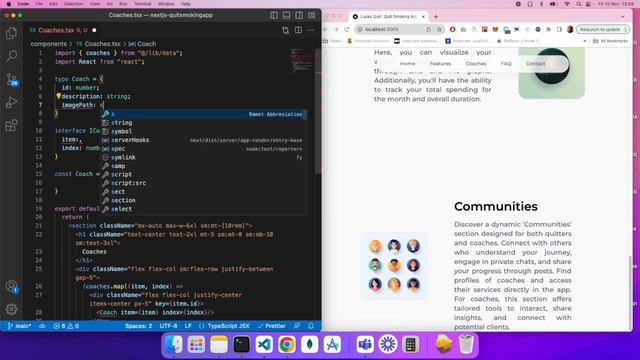Screen dimensions: 640x360
Task: Open the Manage gear in VS Code
Action: 11,309
